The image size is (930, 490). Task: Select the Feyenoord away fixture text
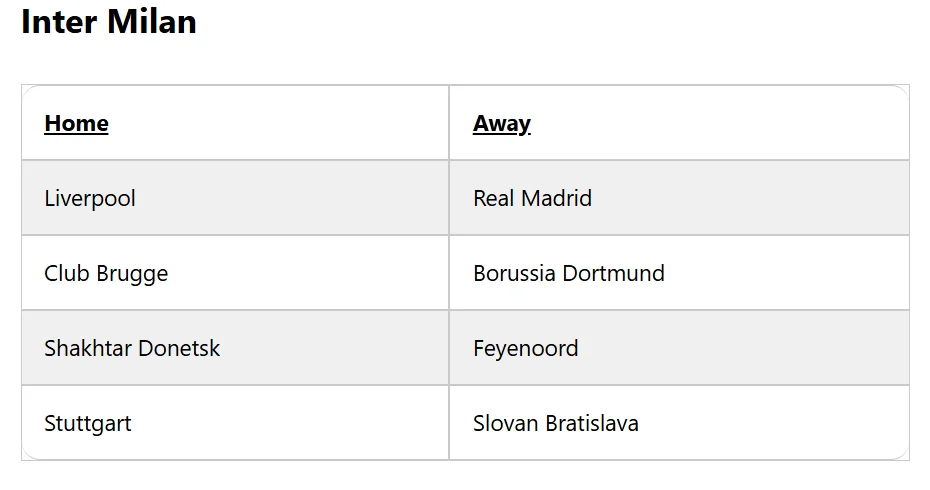(525, 349)
